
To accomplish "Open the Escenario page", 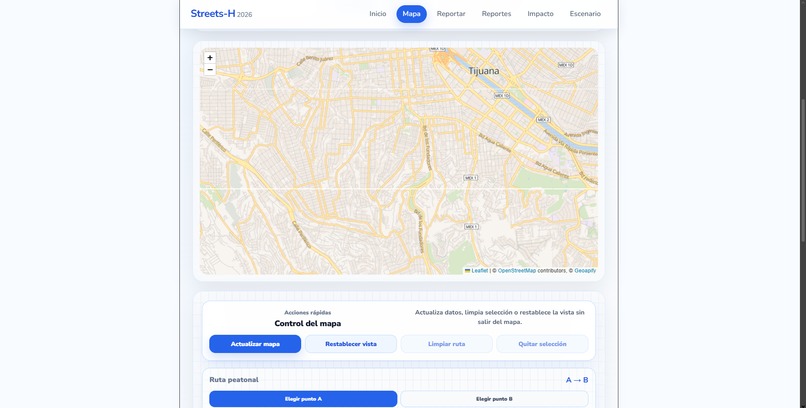I will (585, 14).
